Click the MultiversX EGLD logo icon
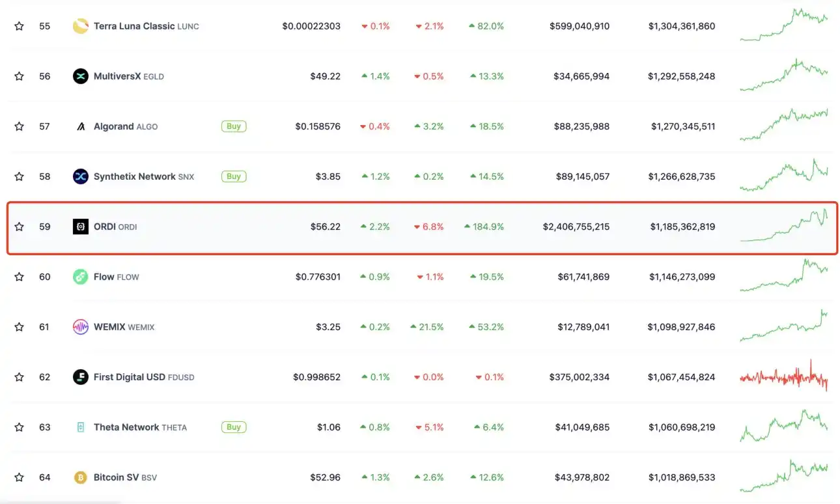Image resolution: width=840 pixels, height=504 pixels. pos(81,76)
